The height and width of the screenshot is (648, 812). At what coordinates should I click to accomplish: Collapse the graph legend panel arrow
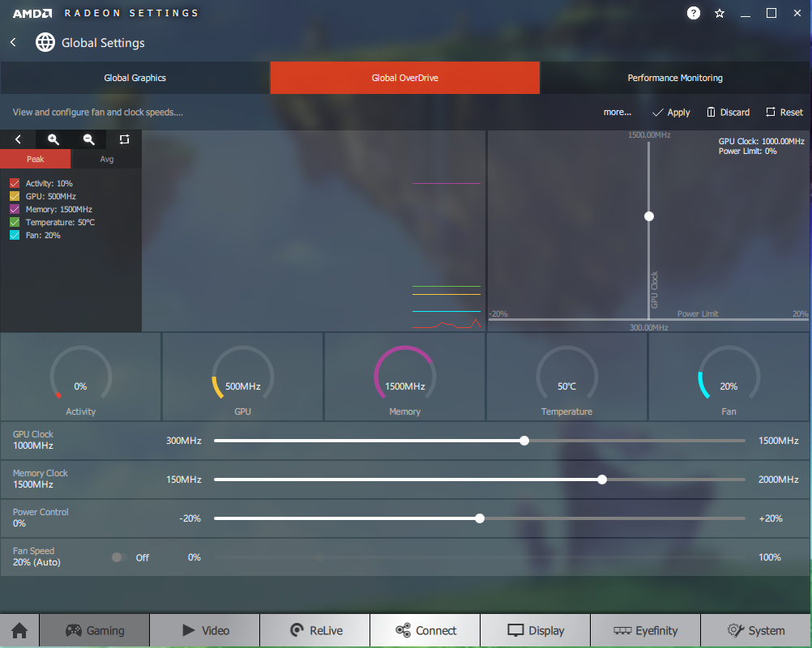click(18, 139)
